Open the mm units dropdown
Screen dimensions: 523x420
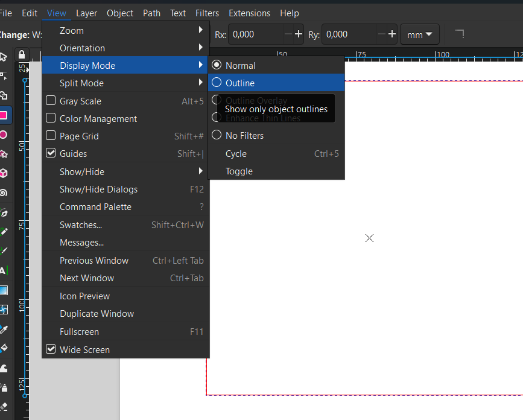(420, 34)
